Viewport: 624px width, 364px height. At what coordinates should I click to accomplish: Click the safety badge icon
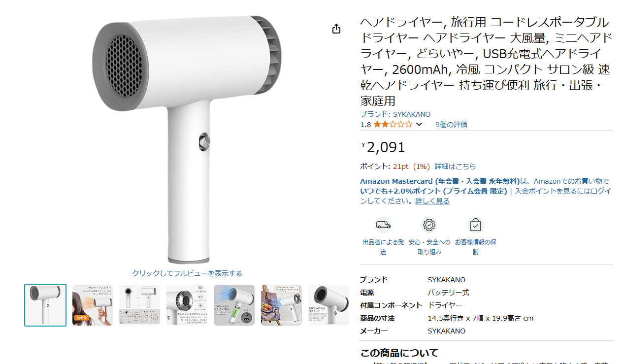coord(429,225)
